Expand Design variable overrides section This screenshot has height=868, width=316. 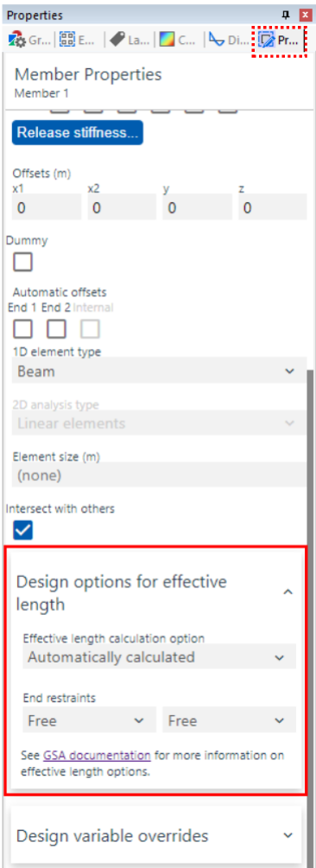(x=288, y=835)
